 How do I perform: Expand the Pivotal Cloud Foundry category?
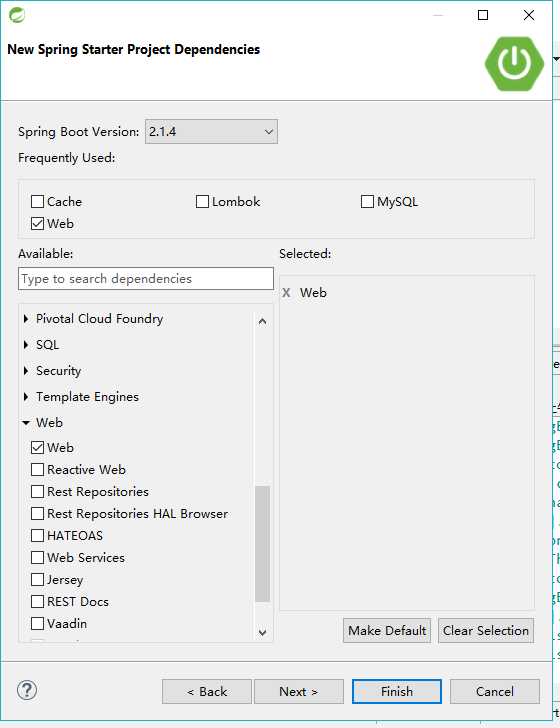[26, 319]
